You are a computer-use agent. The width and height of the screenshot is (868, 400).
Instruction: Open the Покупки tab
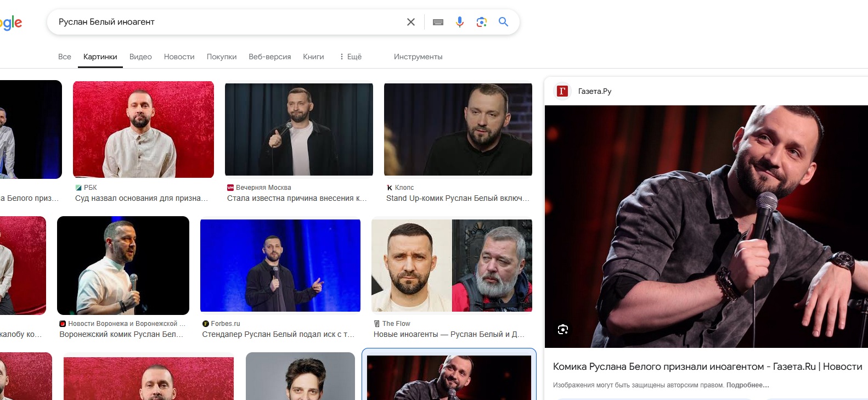click(221, 57)
